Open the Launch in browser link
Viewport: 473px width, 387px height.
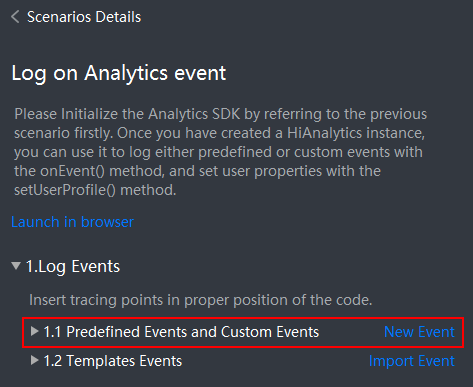pyautogui.click(x=72, y=222)
